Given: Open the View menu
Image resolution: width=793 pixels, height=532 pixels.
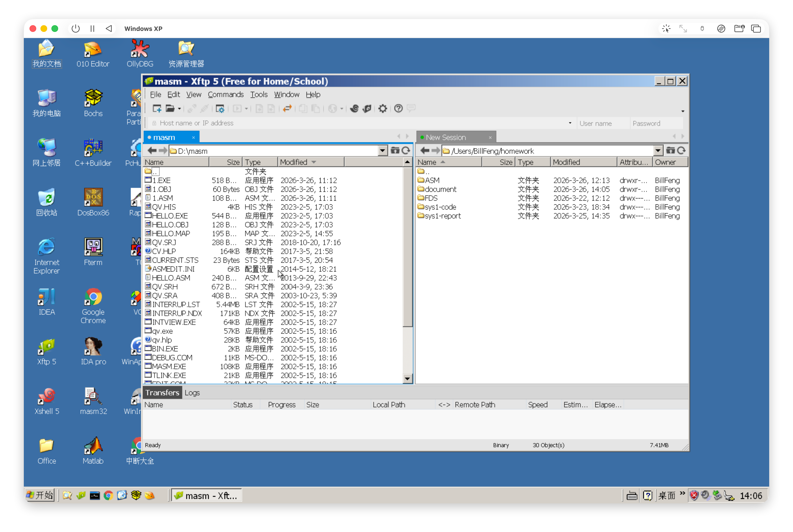Looking at the screenshot, I should 194,94.
